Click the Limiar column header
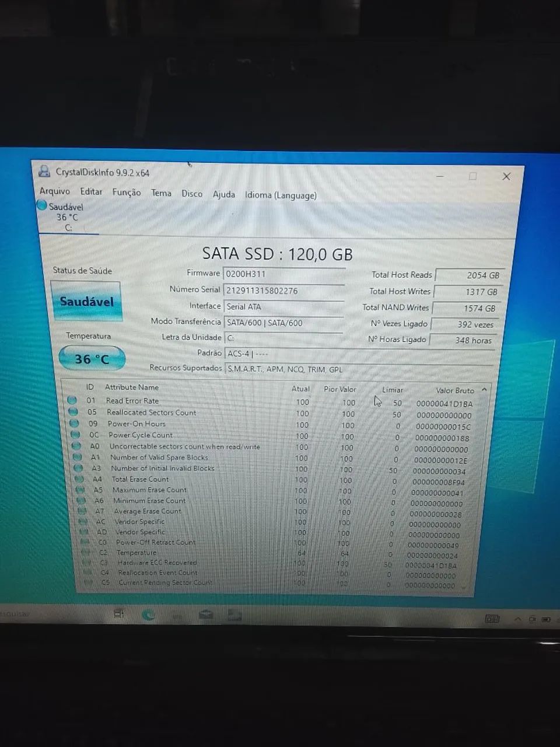The height and width of the screenshot is (747, 560). [x=392, y=390]
